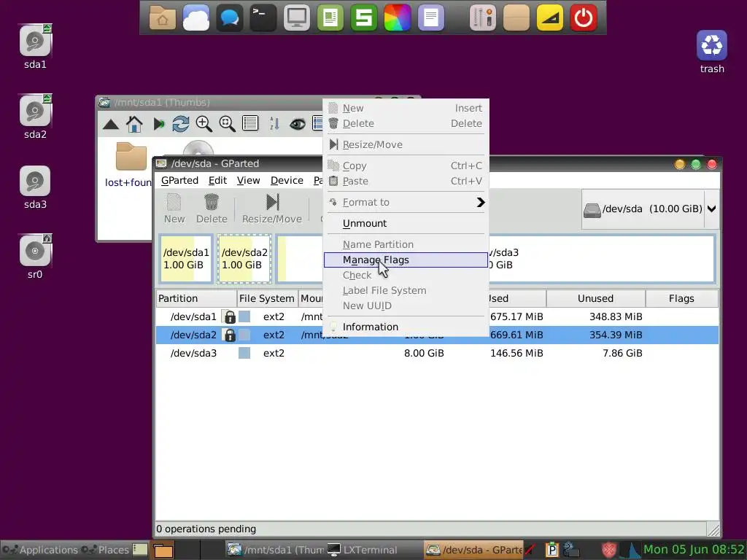Screen dimensions: 747x560
Task: Click the clock showing Mon 05 Jun
Action: tap(694, 550)
